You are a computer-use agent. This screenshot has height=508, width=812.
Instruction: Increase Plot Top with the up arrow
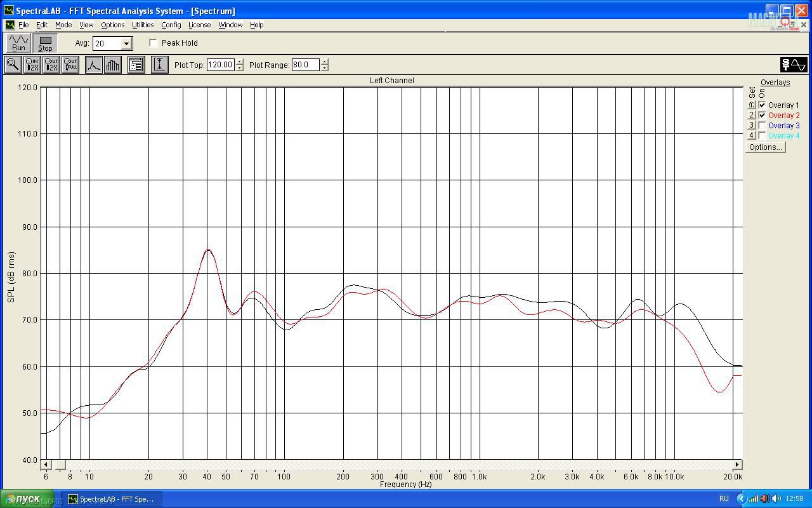[x=239, y=62]
